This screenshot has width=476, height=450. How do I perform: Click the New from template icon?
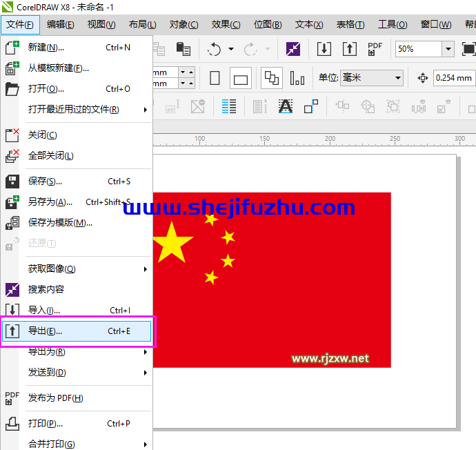coord(12,68)
